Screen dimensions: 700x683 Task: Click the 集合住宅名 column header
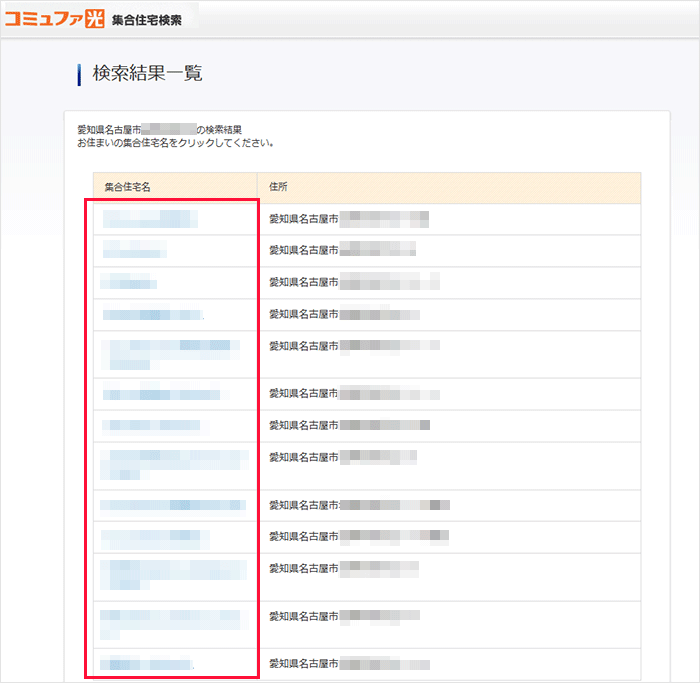pyautogui.click(x=127, y=187)
